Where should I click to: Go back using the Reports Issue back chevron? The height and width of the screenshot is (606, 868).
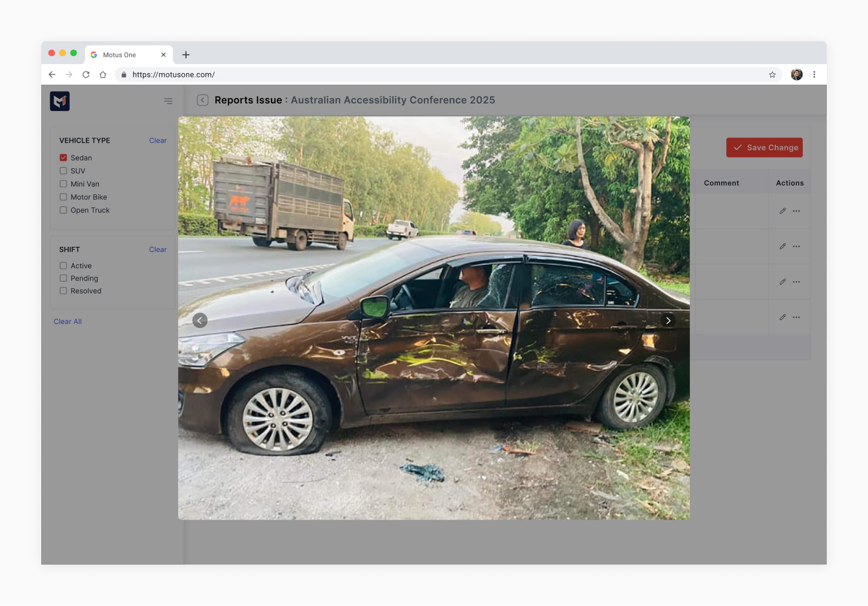tap(202, 100)
